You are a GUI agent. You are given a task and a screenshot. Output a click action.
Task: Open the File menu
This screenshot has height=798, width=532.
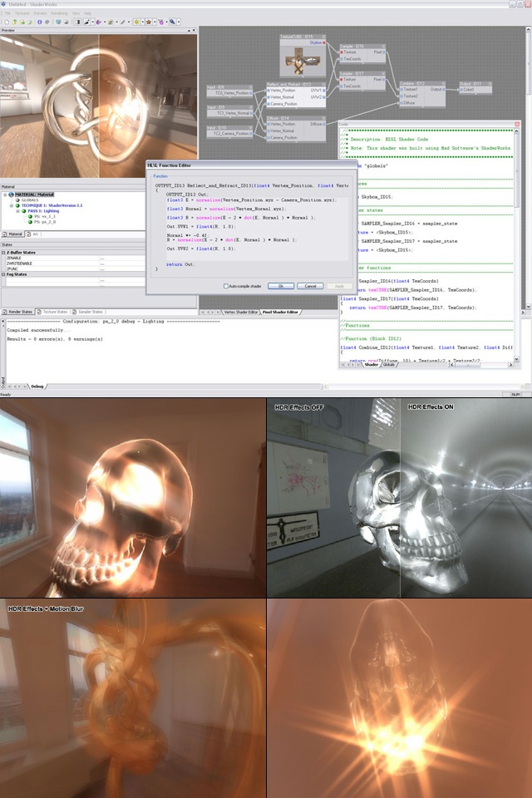[7, 13]
